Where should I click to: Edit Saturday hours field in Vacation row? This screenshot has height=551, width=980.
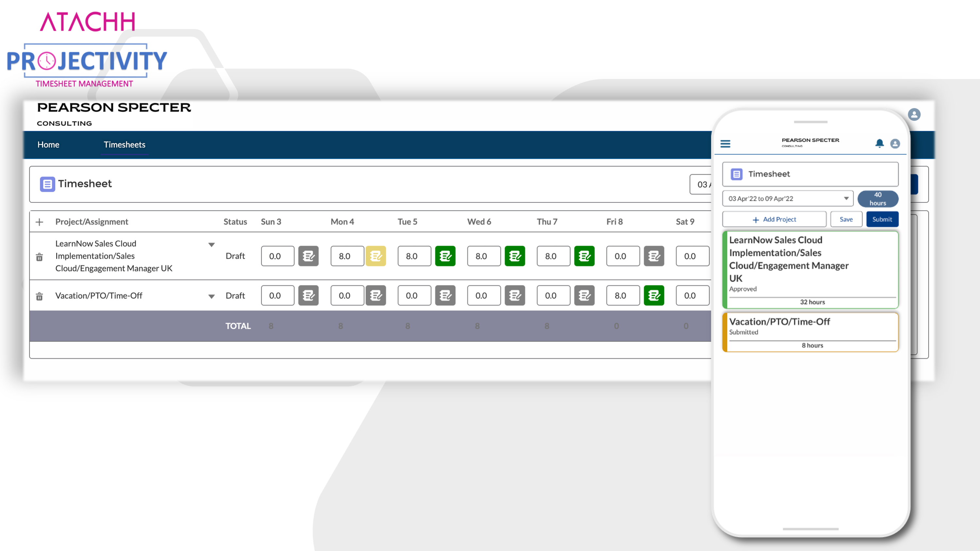pyautogui.click(x=693, y=296)
